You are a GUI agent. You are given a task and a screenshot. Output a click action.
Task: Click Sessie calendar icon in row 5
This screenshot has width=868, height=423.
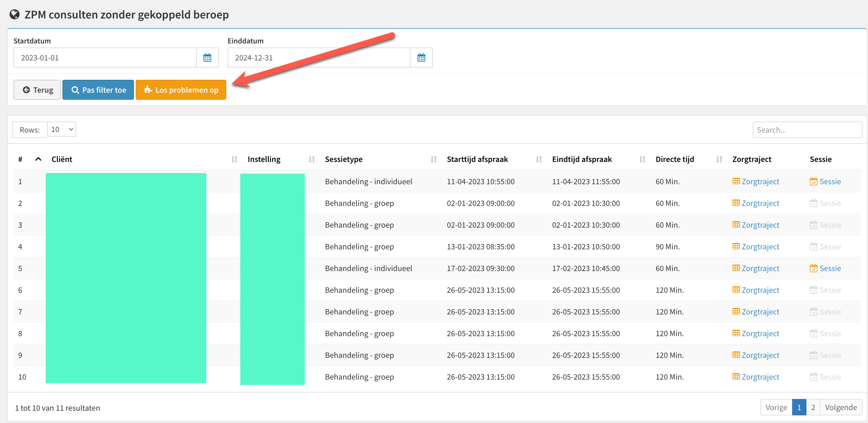click(x=813, y=268)
